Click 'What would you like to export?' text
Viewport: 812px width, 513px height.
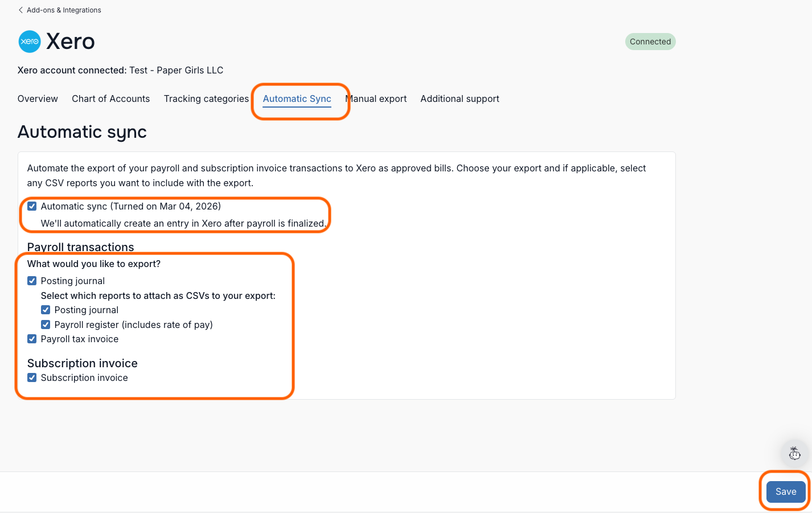[x=94, y=264]
